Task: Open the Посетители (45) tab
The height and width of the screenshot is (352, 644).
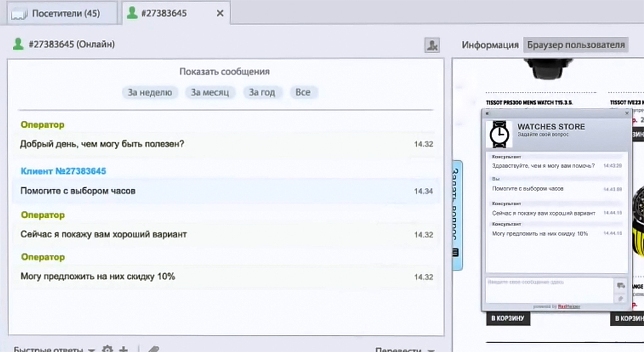Action: pos(62,14)
